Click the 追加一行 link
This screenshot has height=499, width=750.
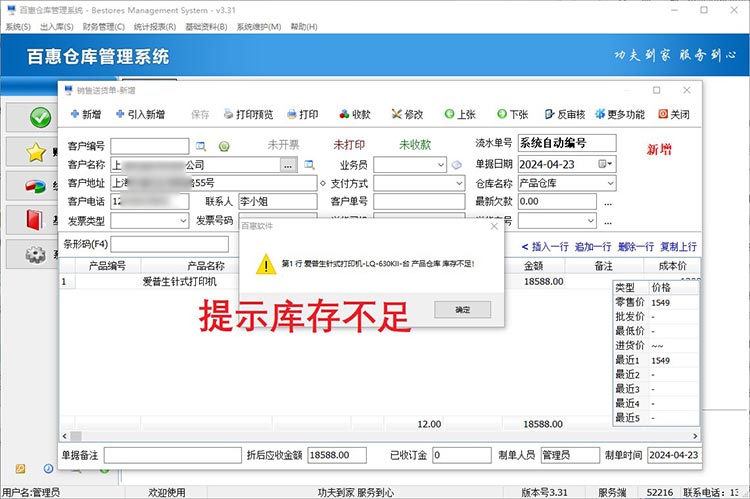point(593,247)
